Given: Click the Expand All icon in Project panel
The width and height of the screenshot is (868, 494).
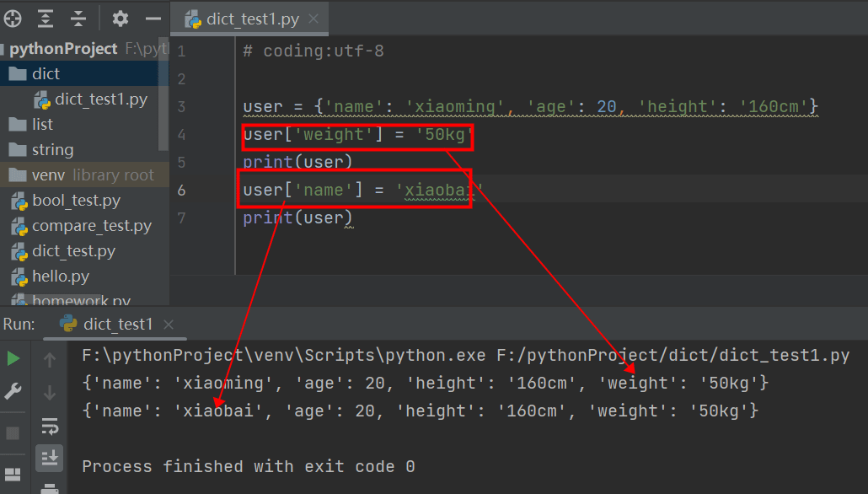Looking at the screenshot, I should click(46, 19).
